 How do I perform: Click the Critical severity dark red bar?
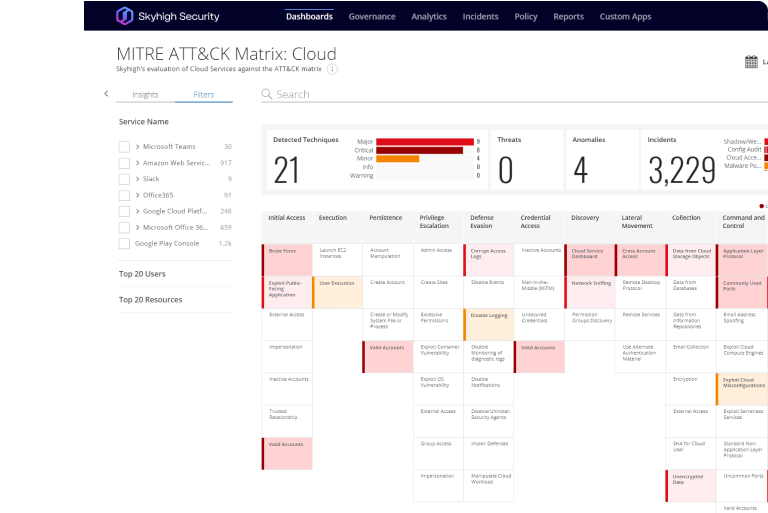tap(419, 150)
